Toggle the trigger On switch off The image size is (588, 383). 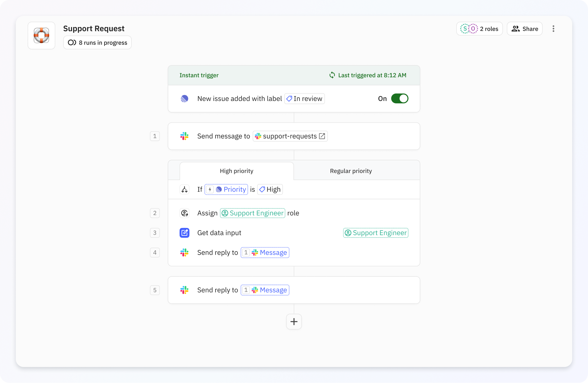click(400, 98)
